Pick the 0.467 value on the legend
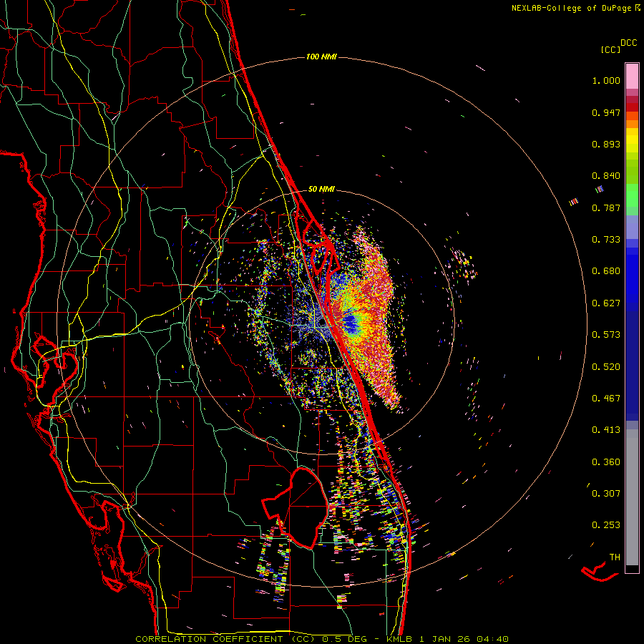Screen dimensions: 644x644 point(606,399)
